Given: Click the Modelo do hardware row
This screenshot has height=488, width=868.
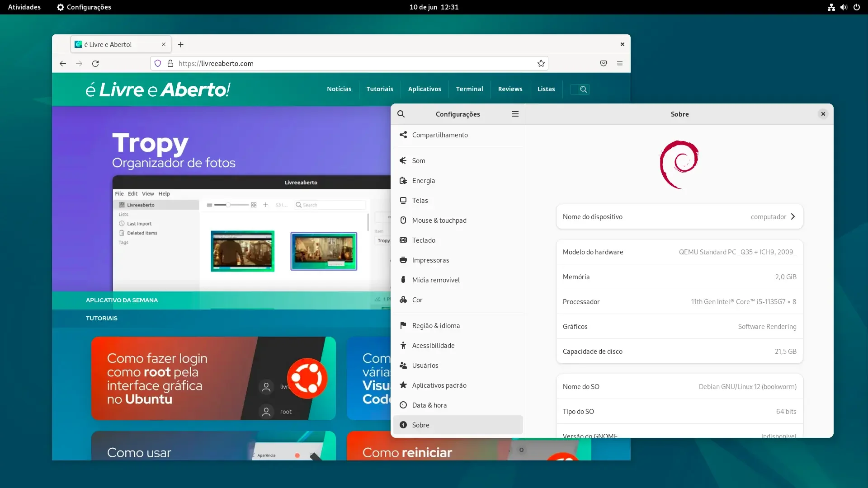Looking at the screenshot, I should click(x=679, y=252).
